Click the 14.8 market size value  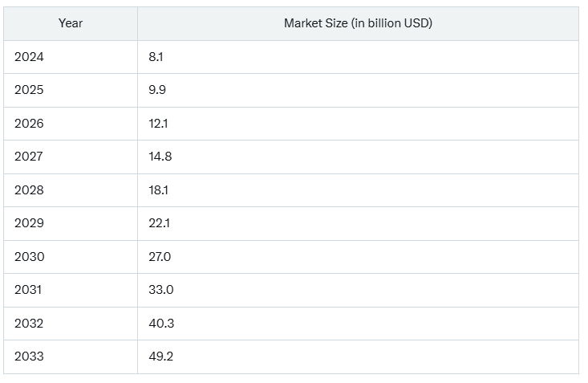tap(160, 157)
